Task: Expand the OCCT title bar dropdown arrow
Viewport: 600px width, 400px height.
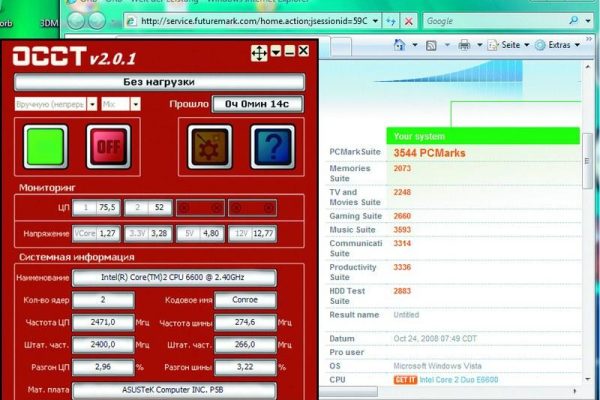Action: [275, 51]
